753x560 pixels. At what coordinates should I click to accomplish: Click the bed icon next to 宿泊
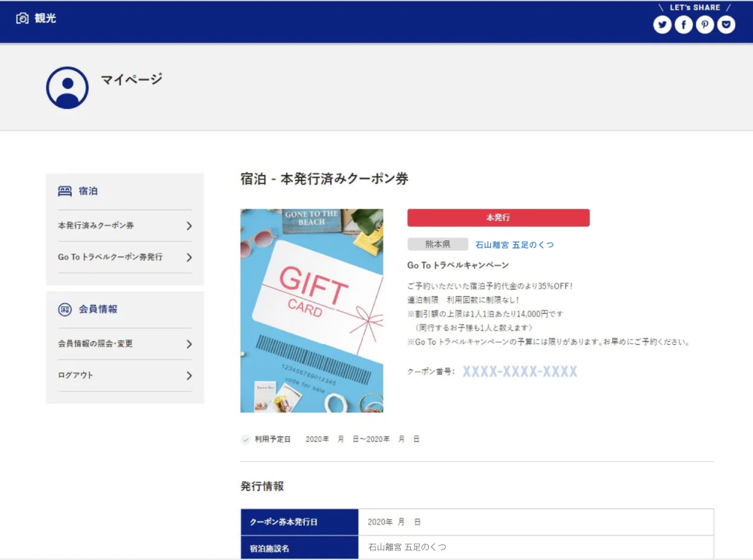pos(65,191)
